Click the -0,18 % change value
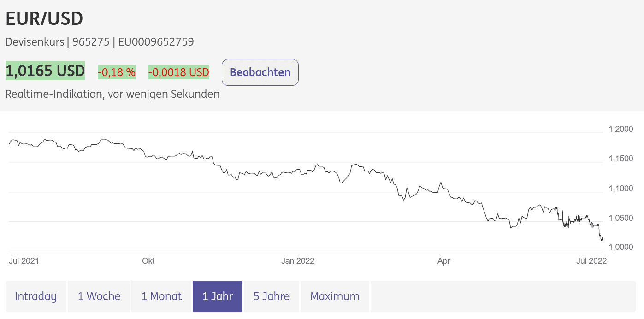 click(117, 72)
